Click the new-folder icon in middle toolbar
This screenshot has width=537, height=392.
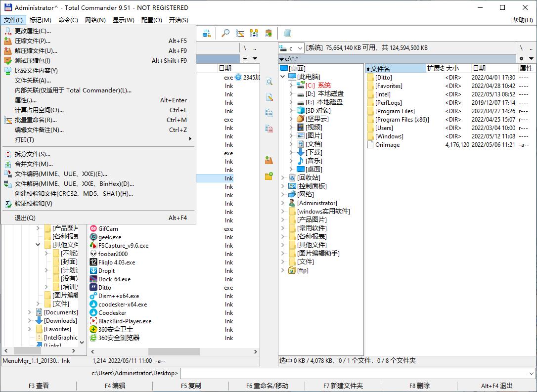[x=269, y=175]
